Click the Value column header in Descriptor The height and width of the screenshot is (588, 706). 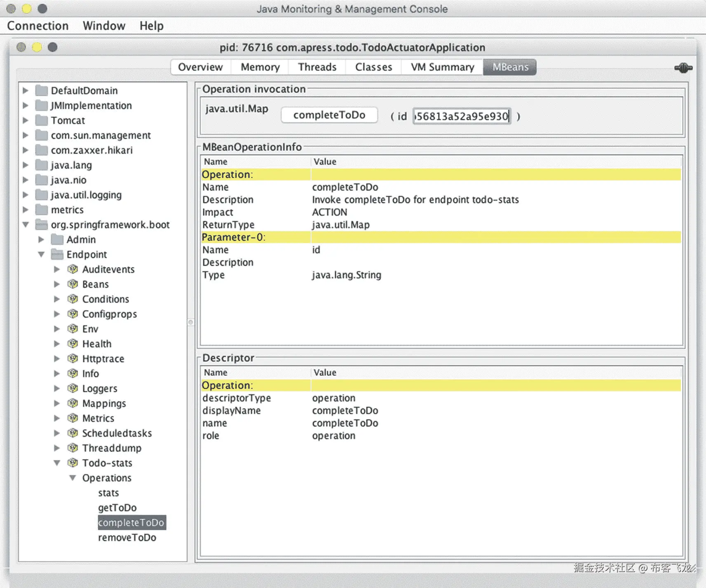496,372
